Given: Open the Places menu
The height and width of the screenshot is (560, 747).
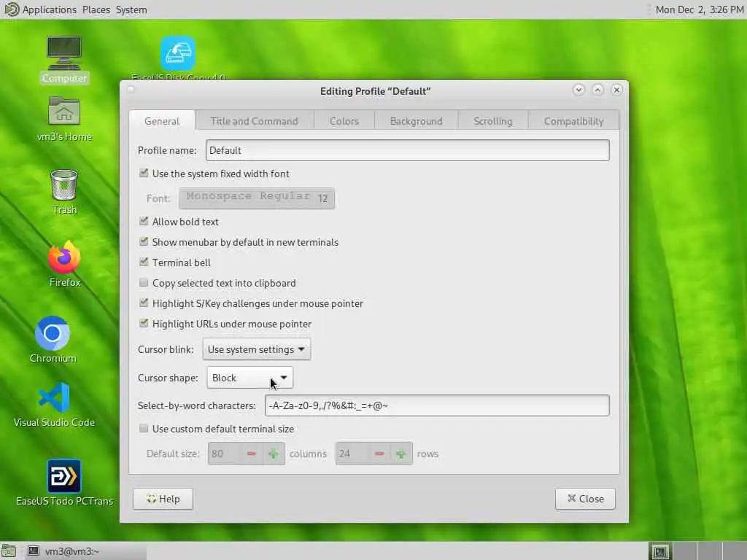Looking at the screenshot, I should [96, 9].
